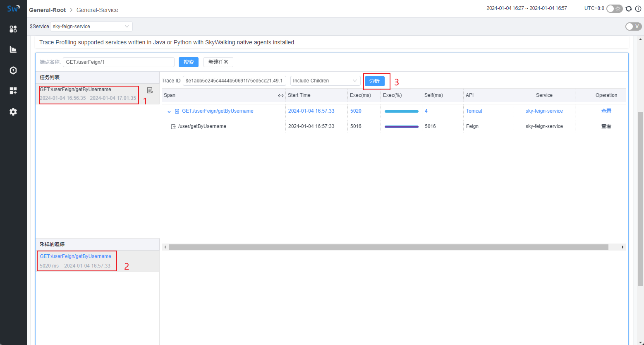Click the 端点名称 endpoint name input field
This screenshot has height=345, width=644.
click(118, 62)
